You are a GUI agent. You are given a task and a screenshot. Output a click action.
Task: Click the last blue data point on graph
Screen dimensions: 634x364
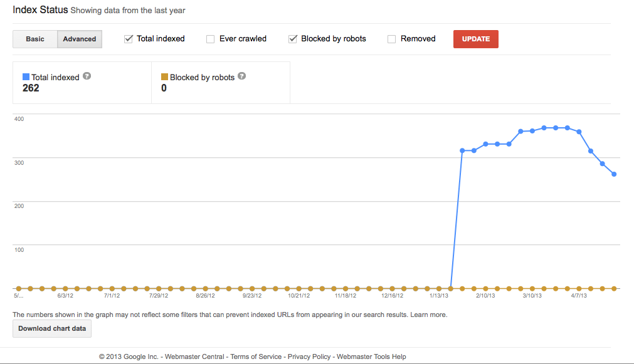(x=614, y=174)
